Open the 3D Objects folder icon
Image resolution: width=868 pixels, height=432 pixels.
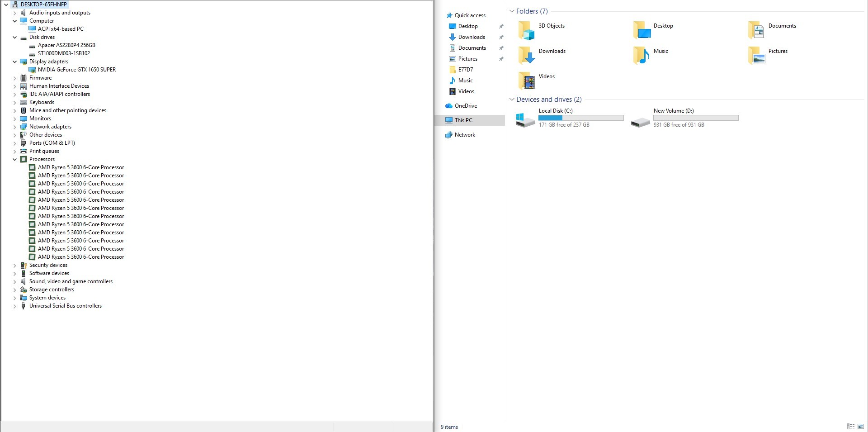tap(526, 31)
